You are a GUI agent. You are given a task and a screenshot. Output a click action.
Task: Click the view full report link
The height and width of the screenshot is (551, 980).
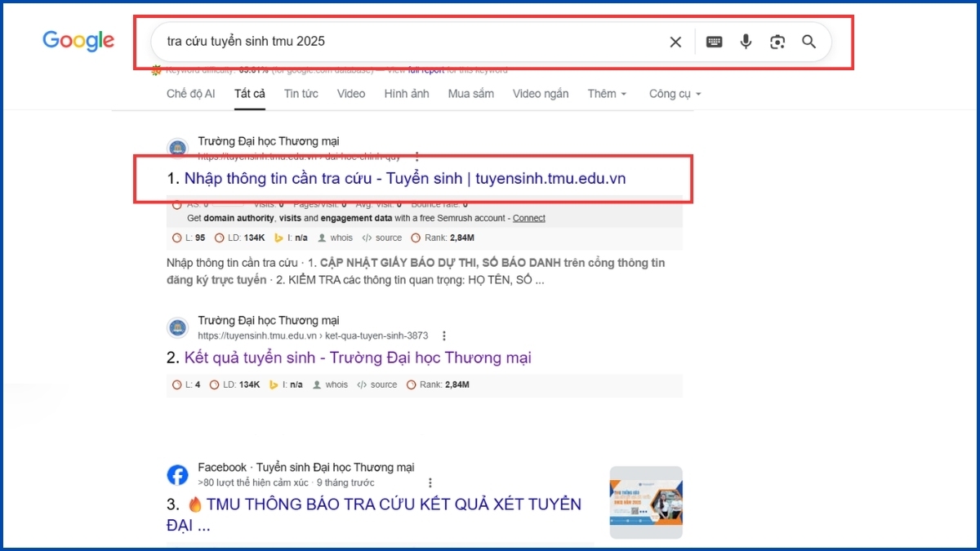pyautogui.click(x=426, y=70)
